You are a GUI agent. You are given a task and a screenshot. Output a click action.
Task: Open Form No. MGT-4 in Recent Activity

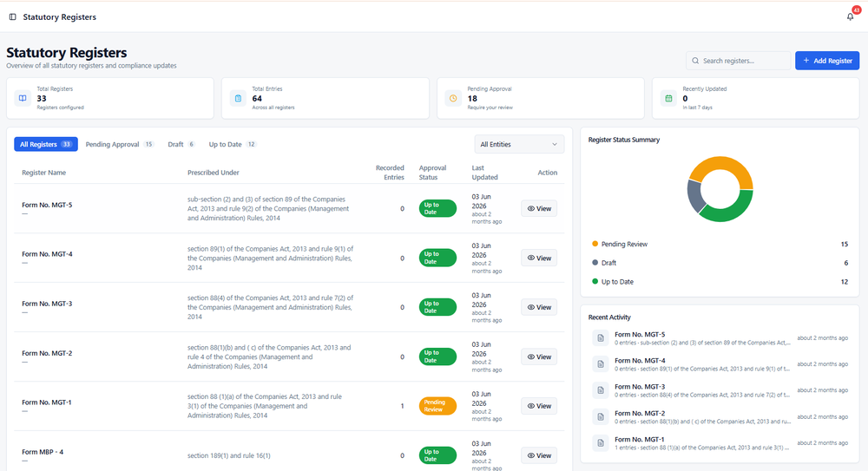click(640, 360)
